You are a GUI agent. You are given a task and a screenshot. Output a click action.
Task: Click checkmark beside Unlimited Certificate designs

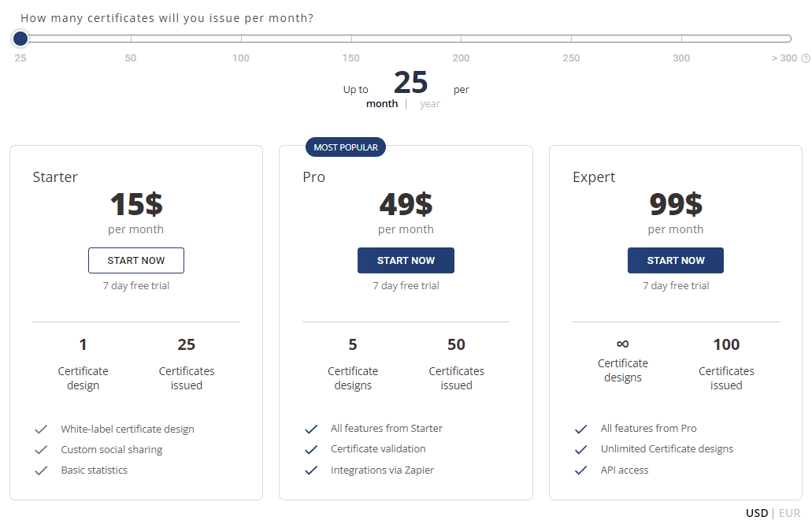581,448
